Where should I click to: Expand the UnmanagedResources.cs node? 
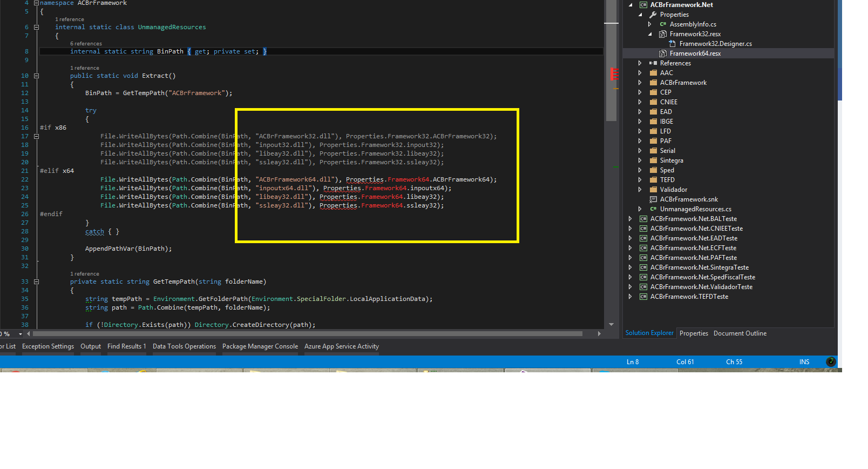[x=640, y=209]
